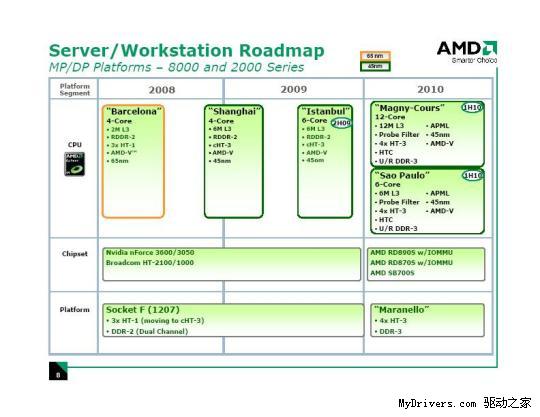Click the AMD Opteron processor badge
This screenshot has width=540, height=417.
[x=74, y=164]
